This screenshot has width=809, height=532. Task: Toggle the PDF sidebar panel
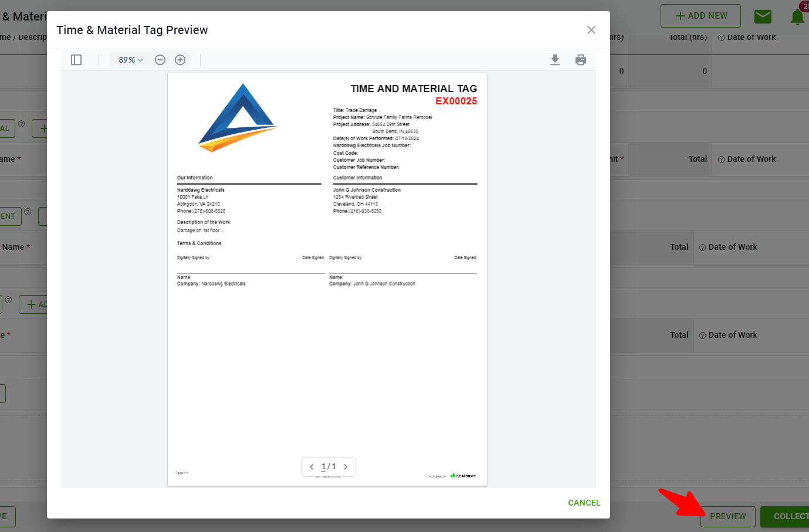pos(76,60)
